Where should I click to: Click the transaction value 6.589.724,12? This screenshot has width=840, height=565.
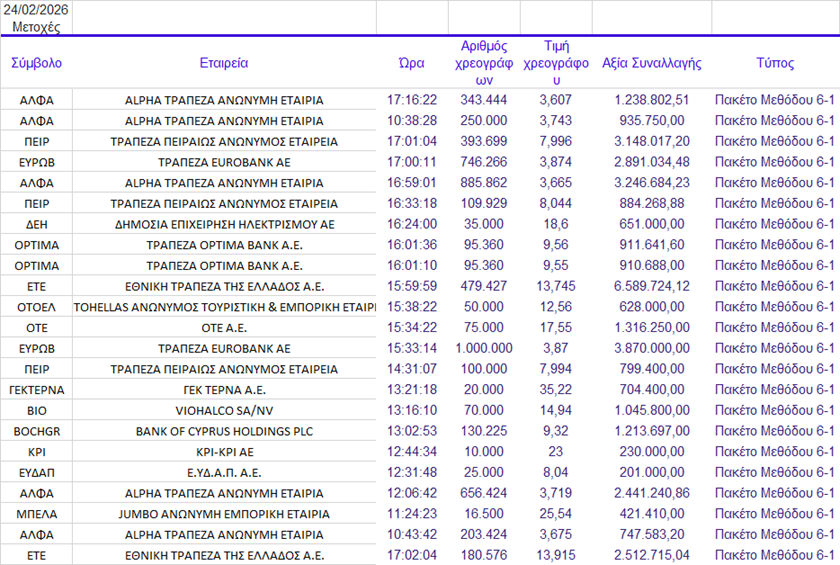[652, 287]
